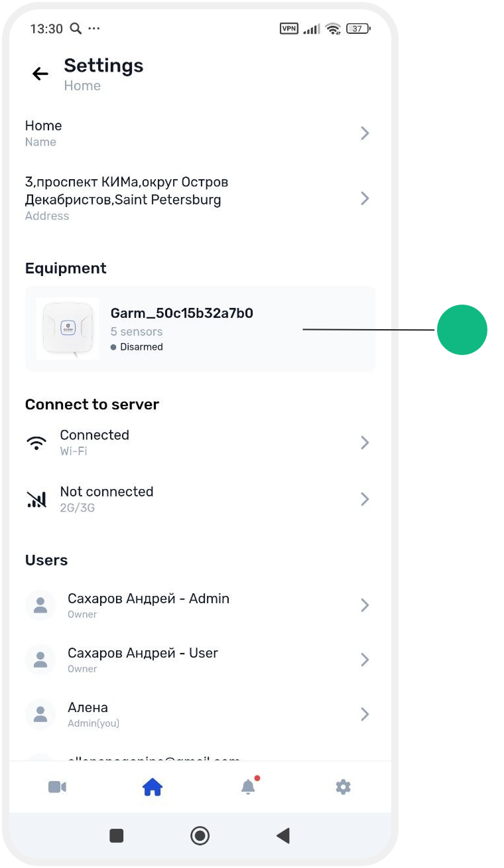Screen dimensions: 504x868
Task: Select the Home name text
Action: 43,125
